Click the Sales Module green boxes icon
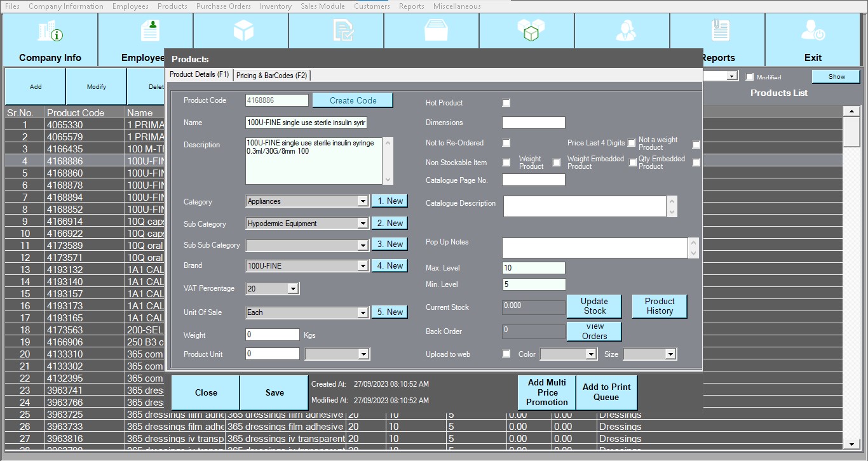This screenshot has height=461, width=868. point(531,30)
